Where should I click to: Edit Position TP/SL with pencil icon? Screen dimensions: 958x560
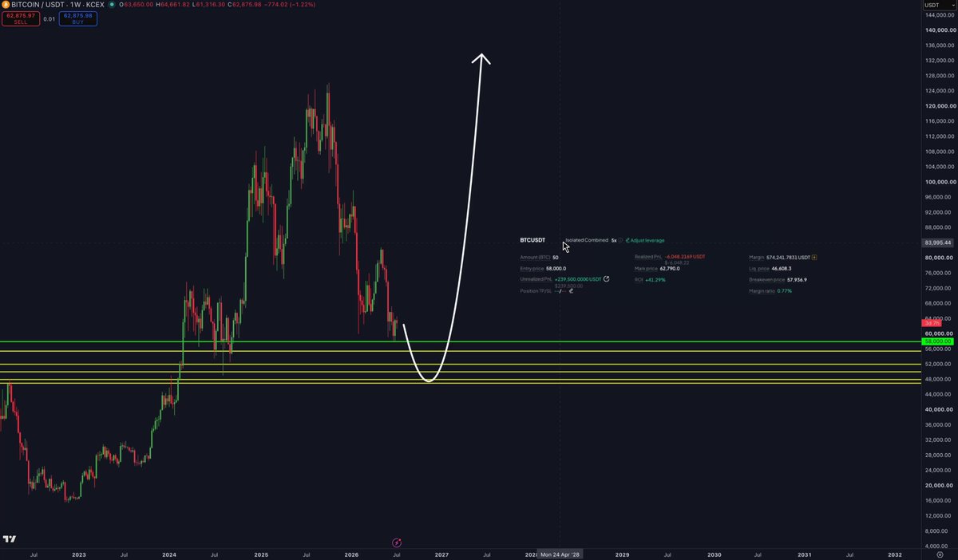(x=572, y=291)
